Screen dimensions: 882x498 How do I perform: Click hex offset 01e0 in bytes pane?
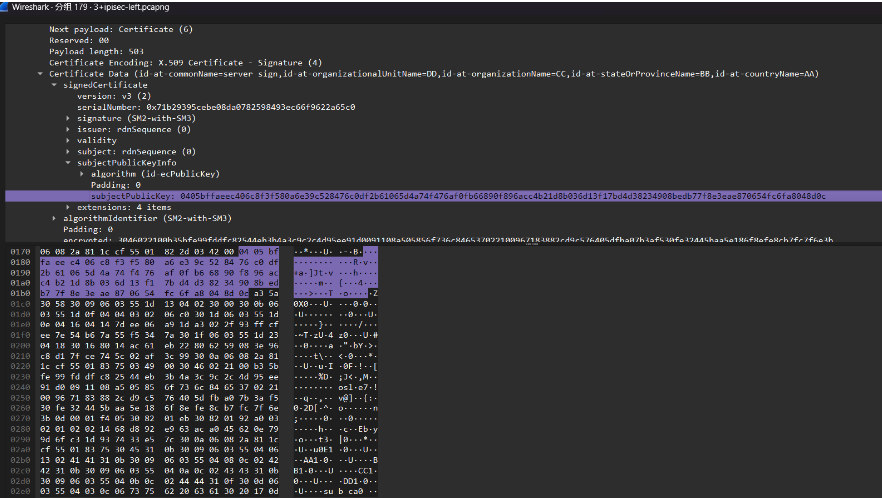click(21, 325)
